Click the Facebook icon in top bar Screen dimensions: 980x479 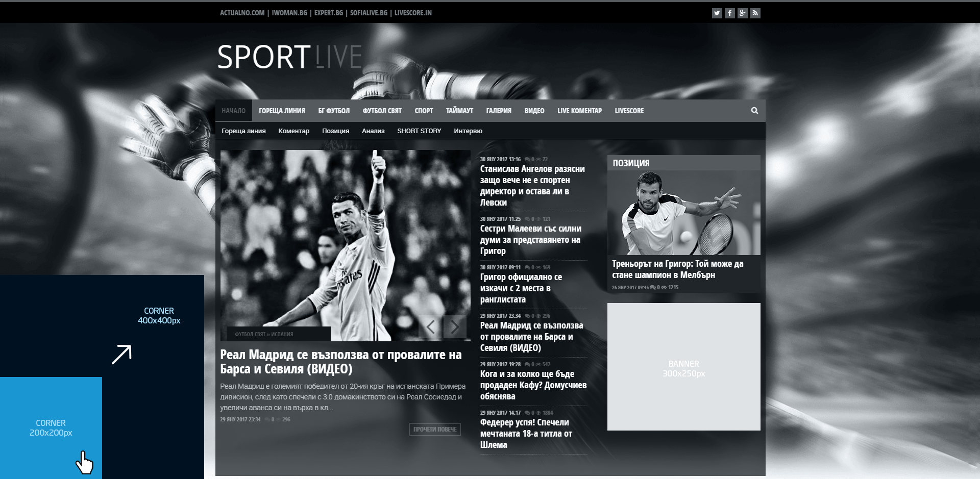point(729,13)
